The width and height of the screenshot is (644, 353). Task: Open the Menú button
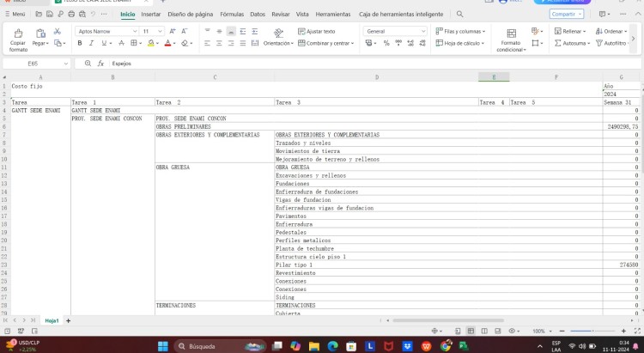tap(15, 14)
